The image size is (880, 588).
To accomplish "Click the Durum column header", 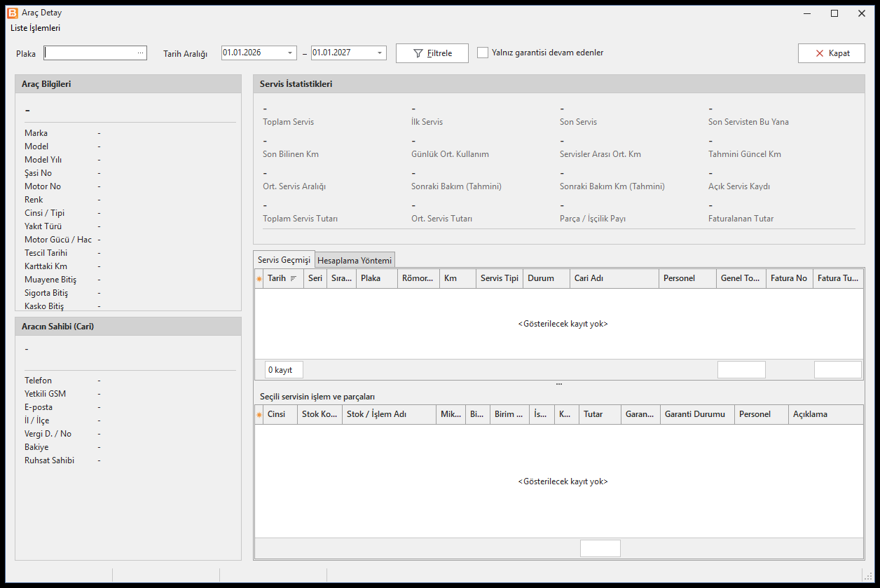I will point(546,278).
